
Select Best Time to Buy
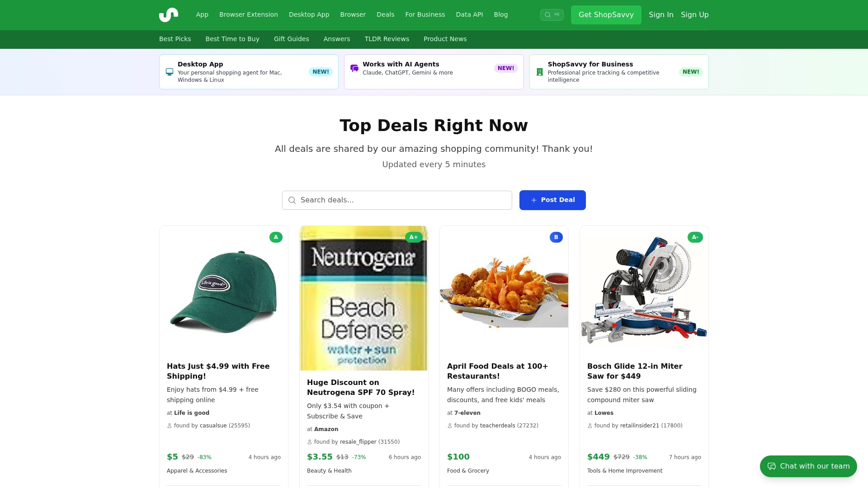coord(232,39)
